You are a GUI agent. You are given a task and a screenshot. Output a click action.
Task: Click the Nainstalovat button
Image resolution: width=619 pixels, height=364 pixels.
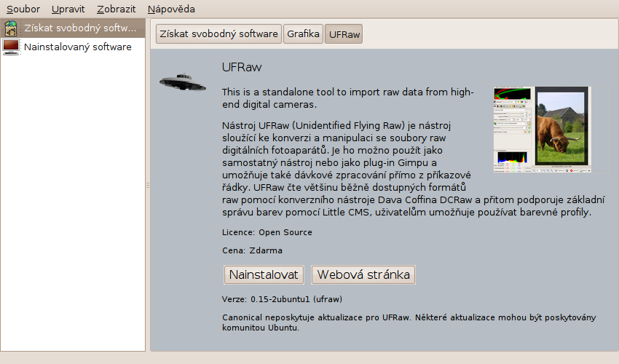264,274
